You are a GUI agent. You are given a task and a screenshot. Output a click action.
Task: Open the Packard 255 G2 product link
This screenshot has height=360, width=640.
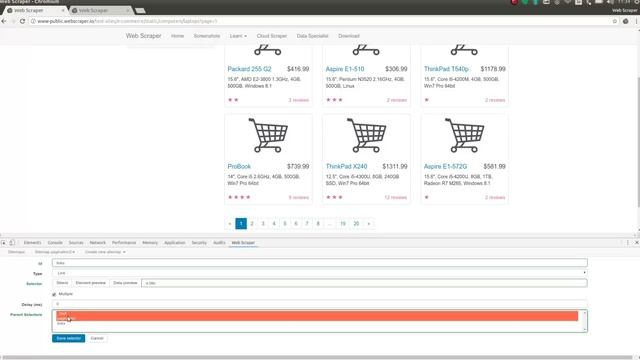pos(249,69)
